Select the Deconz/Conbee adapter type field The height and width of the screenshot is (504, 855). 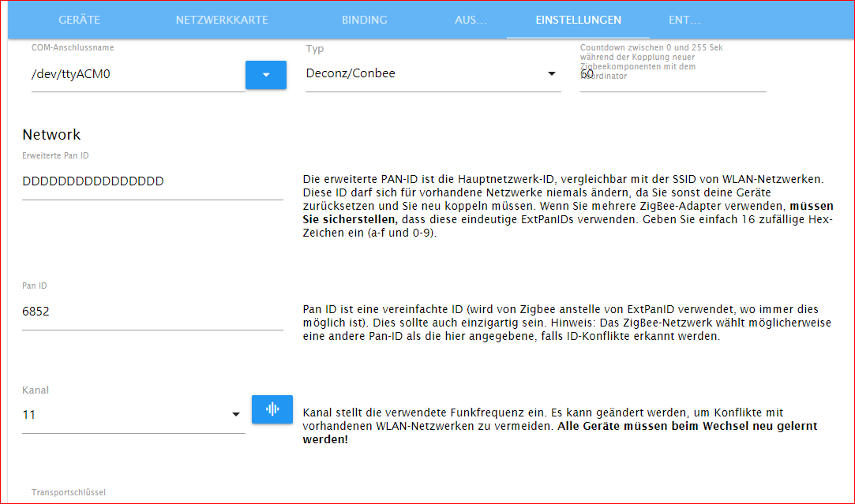(433, 73)
